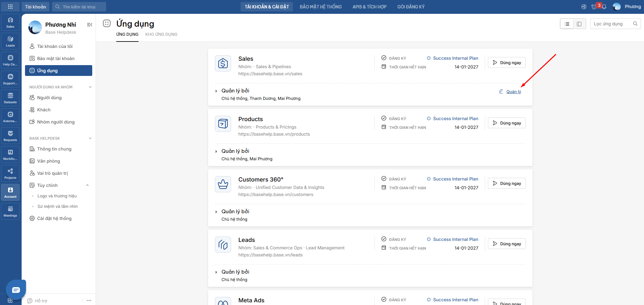
Task: Open the more options ellipsis at sidebar bottom
Action: point(89,300)
